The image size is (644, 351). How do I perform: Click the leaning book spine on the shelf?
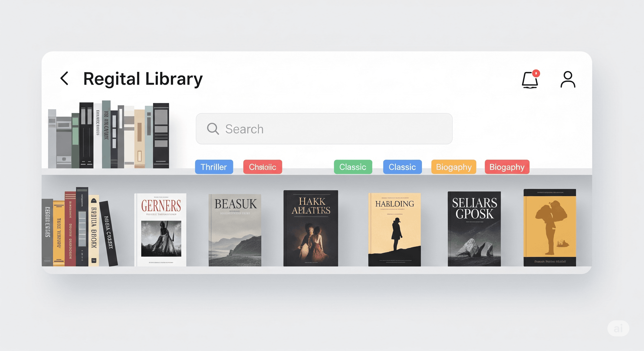pyautogui.click(x=108, y=234)
